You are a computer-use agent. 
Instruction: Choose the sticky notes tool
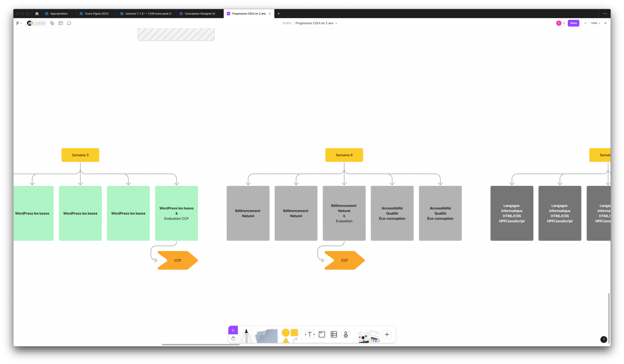(x=267, y=336)
